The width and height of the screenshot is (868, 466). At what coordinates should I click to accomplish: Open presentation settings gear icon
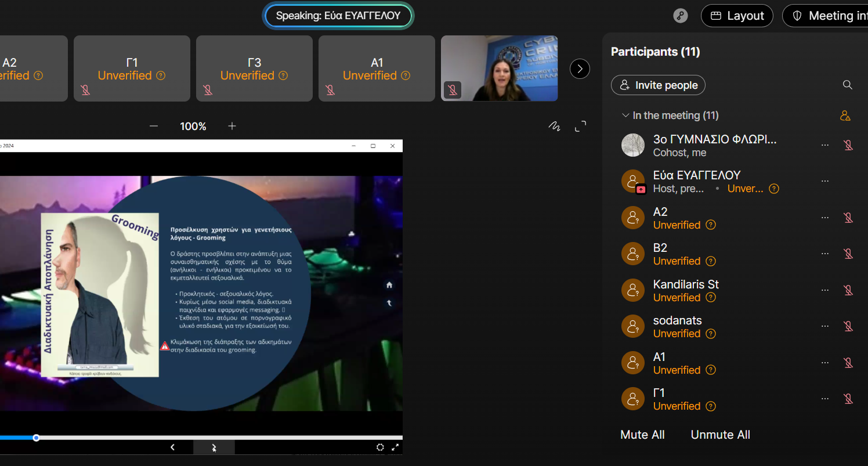point(380,447)
